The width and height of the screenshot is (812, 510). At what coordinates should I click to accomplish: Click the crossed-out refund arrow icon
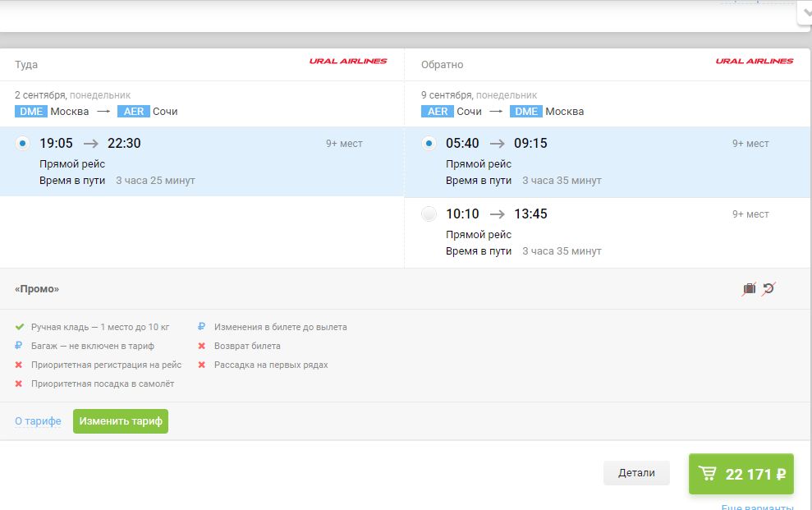point(768,288)
